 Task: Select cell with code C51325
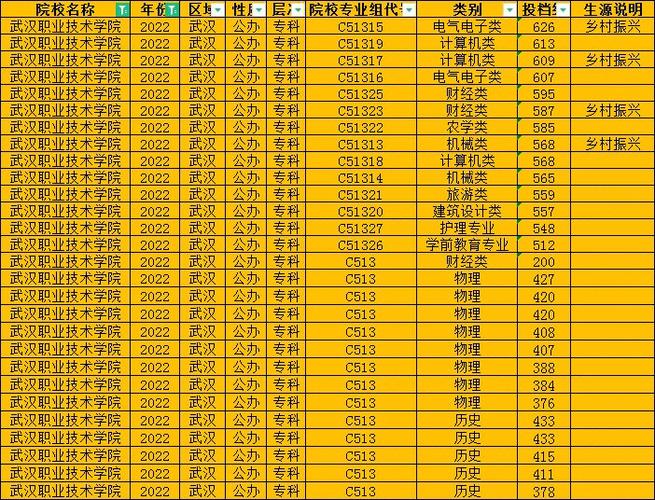361,94
